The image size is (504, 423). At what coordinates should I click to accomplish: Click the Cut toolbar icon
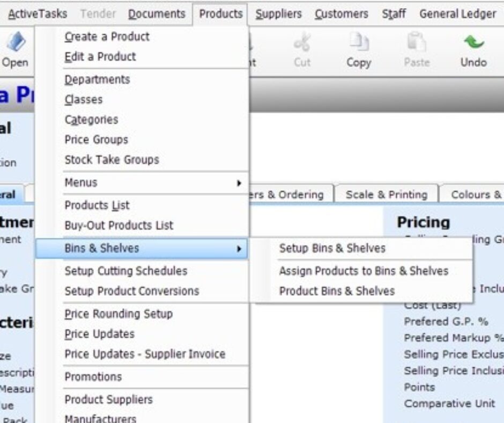(x=301, y=51)
